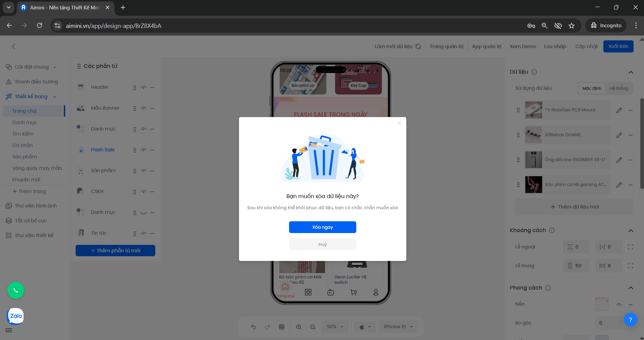Viewport: 644px width, 340px height.
Task: Click the Nền background color swatch
Action: coord(602,304)
